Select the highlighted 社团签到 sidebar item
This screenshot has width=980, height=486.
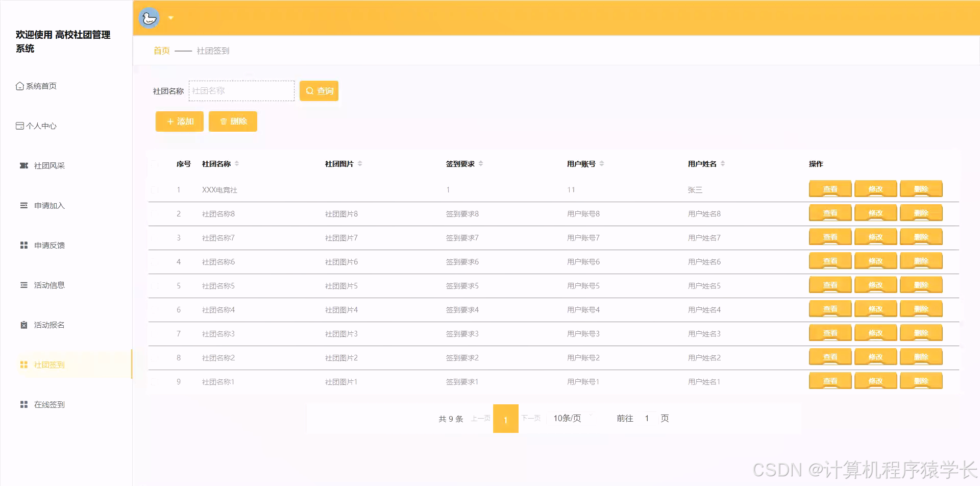coord(74,364)
